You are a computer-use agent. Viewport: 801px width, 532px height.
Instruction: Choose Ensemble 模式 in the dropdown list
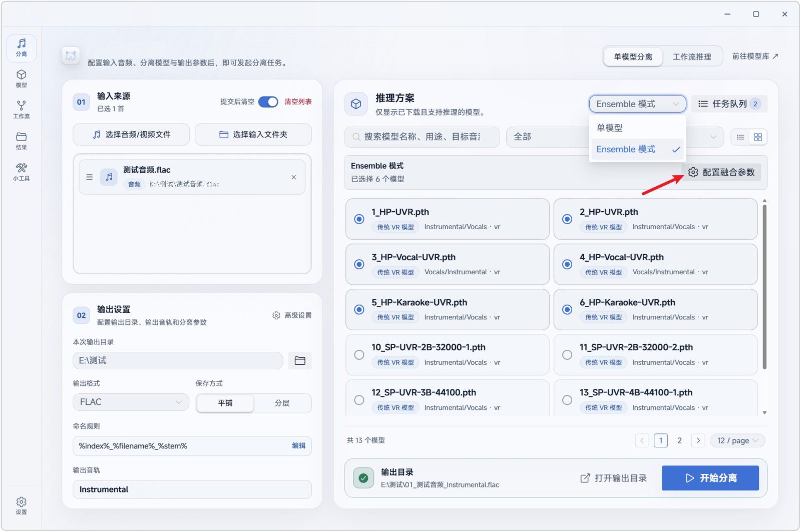(637, 149)
